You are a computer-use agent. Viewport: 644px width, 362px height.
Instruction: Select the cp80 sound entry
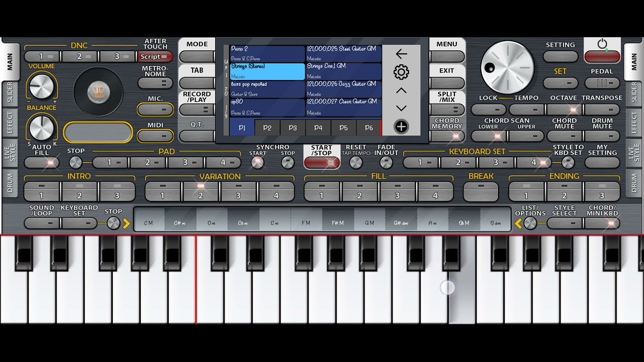267,108
